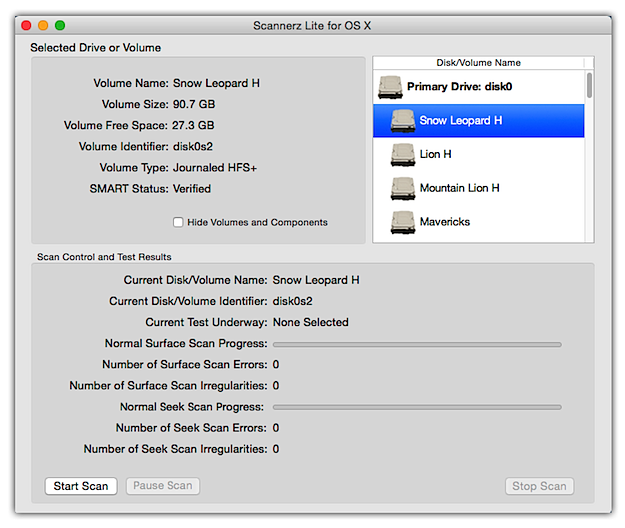Click the Volume Name value in Selected Drive panel
Viewport: 625px width, 528px height.
pos(216,83)
